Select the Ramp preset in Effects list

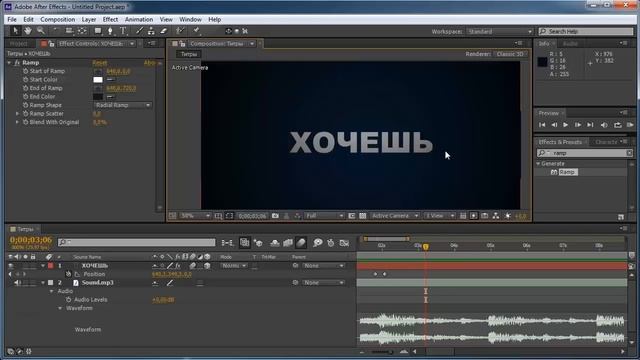coord(568,172)
